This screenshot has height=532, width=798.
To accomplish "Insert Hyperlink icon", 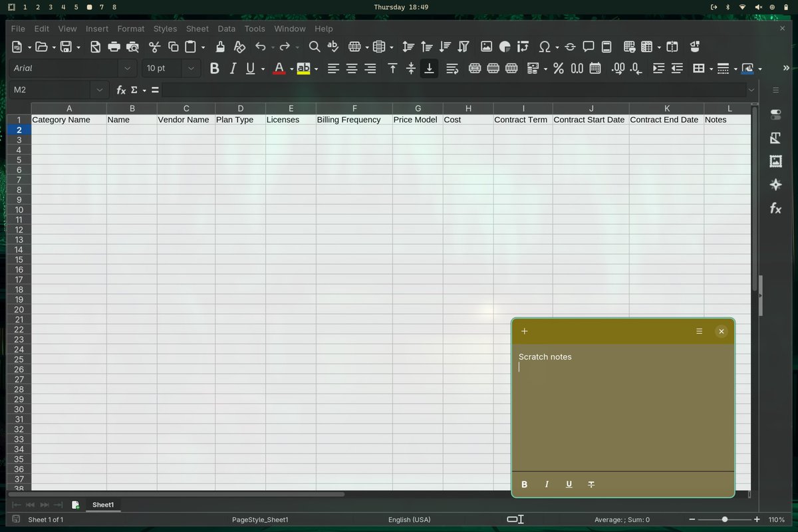I will click(570, 47).
